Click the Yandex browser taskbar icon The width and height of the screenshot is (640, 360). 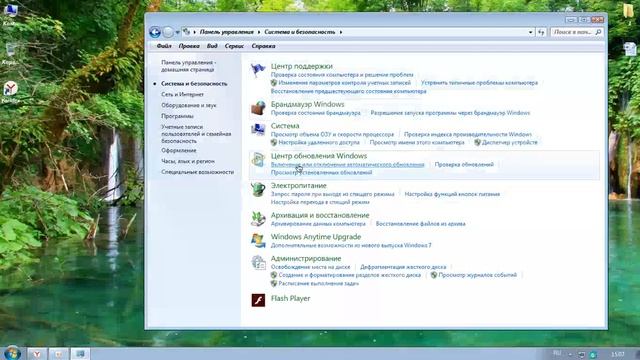[37, 354]
